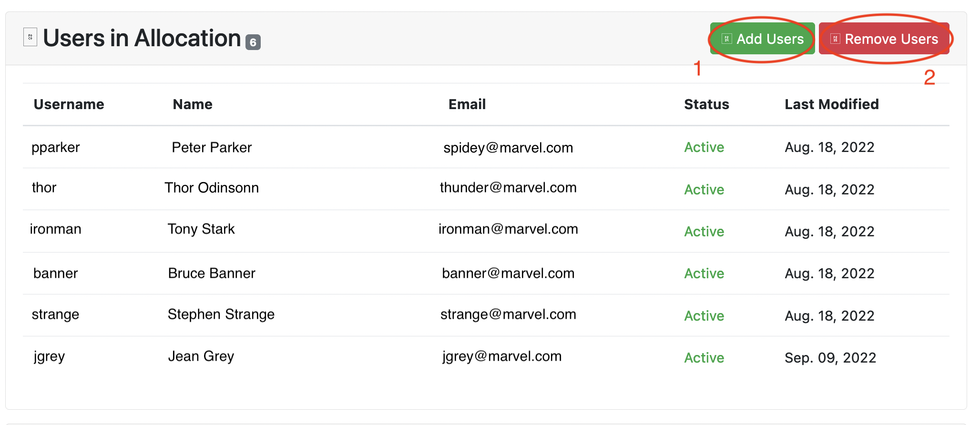Viewport: 980px width, 425px height.
Task: Click the Users in Allocation heading text
Action: [142, 38]
